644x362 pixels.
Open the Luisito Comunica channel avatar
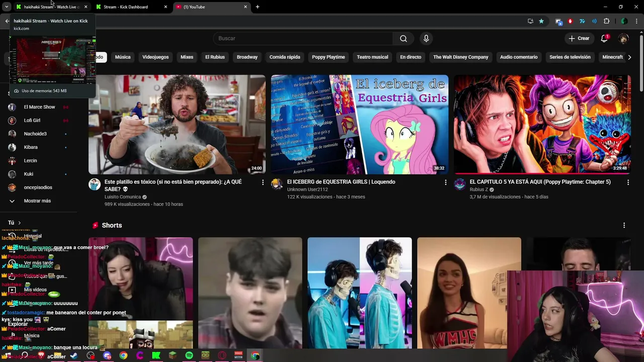95,184
